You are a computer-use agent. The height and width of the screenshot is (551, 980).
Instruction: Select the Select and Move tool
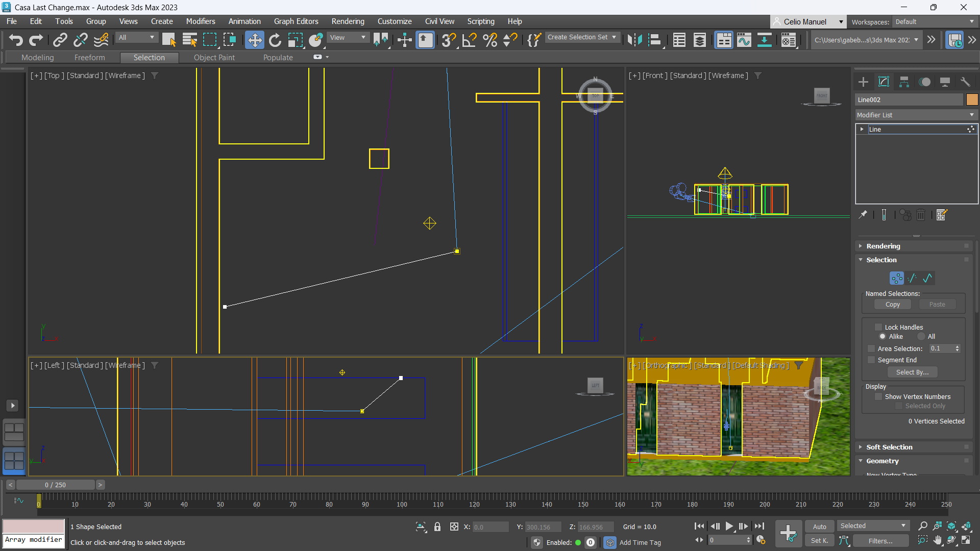pos(254,40)
